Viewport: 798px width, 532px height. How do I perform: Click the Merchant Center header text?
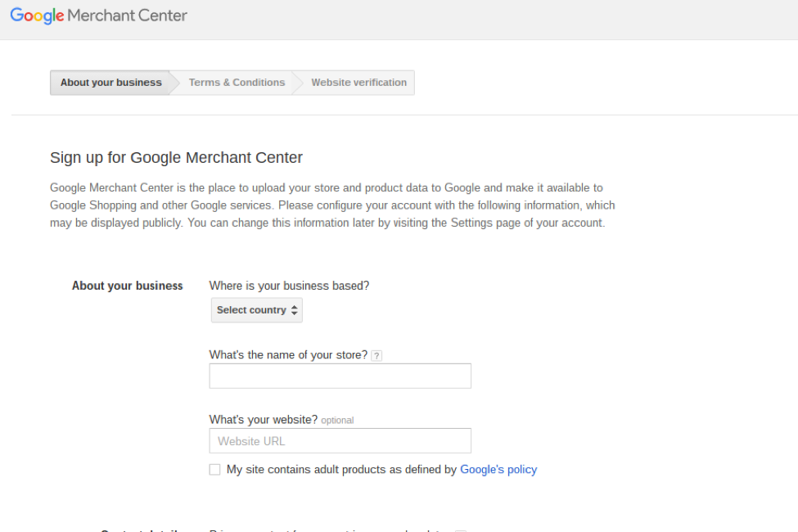tap(128, 16)
